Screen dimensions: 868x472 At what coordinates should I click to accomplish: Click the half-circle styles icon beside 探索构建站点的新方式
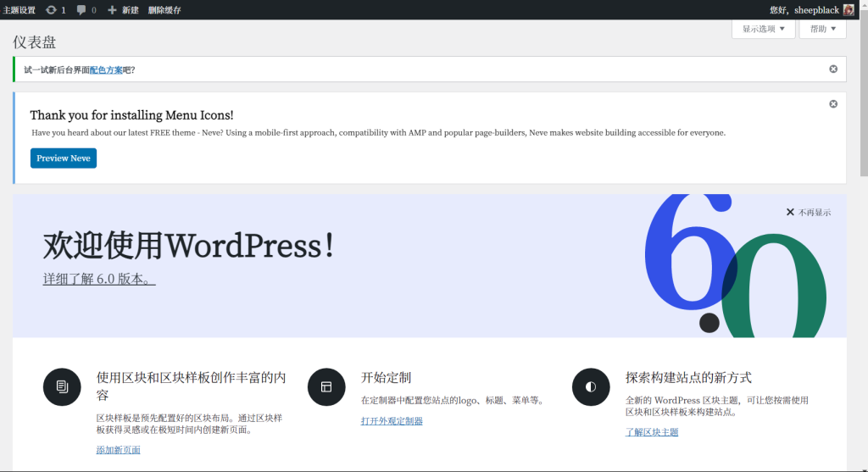(x=591, y=387)
